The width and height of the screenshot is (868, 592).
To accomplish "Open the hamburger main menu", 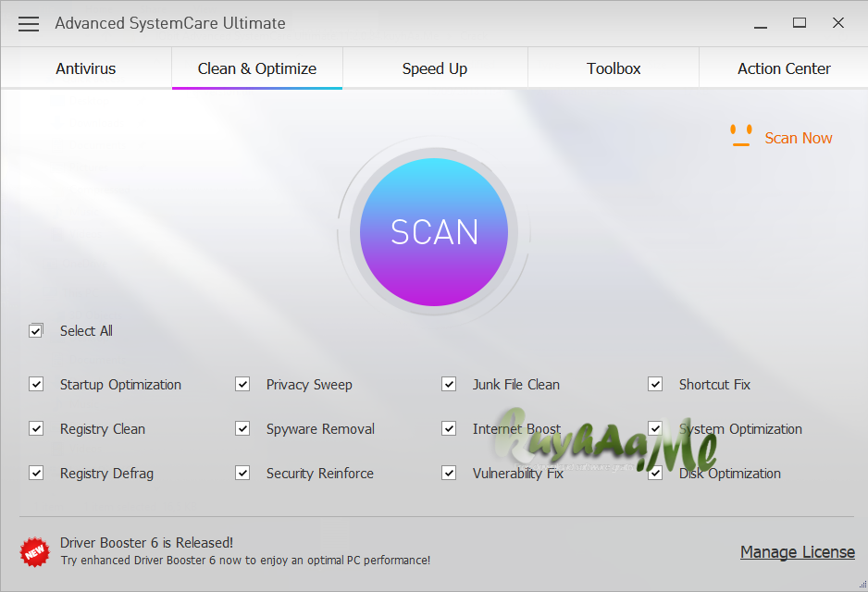I will [29, 24].
